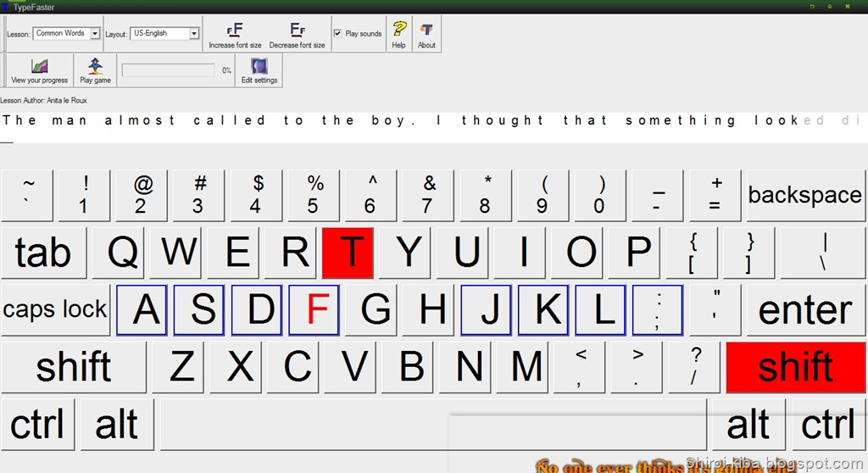The image size is (868, 473).
Task: Click the right alt key
Action: (748, 425)
